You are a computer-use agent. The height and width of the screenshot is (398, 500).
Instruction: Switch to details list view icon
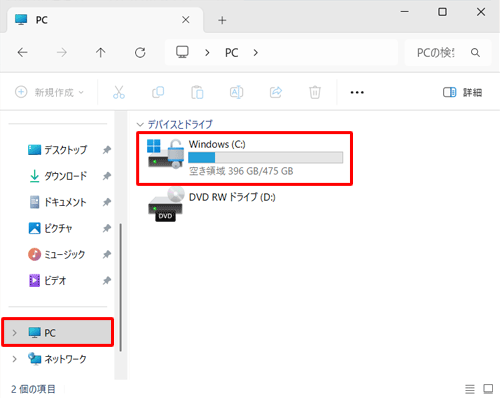tap(470, 389)
